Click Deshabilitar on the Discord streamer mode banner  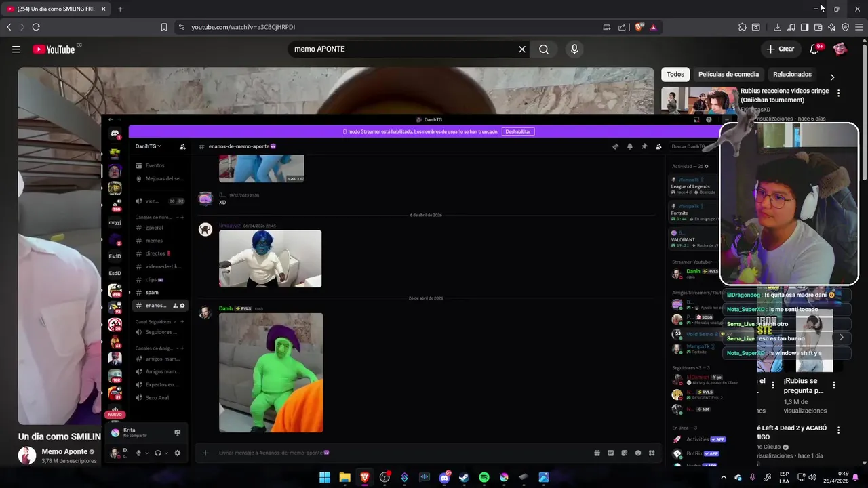(x=518, y=131)
